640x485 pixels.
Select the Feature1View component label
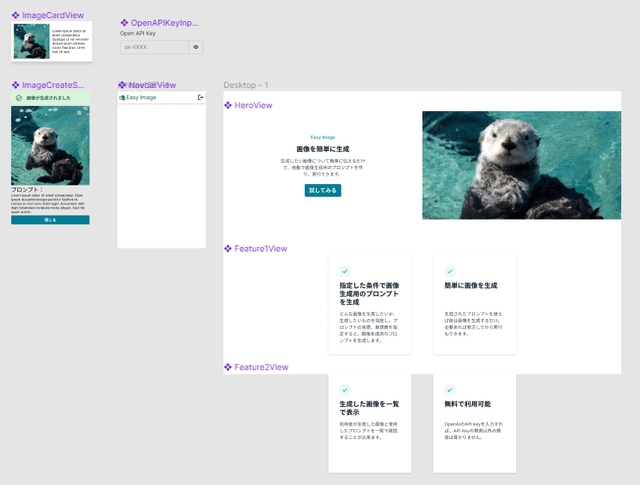260,248
